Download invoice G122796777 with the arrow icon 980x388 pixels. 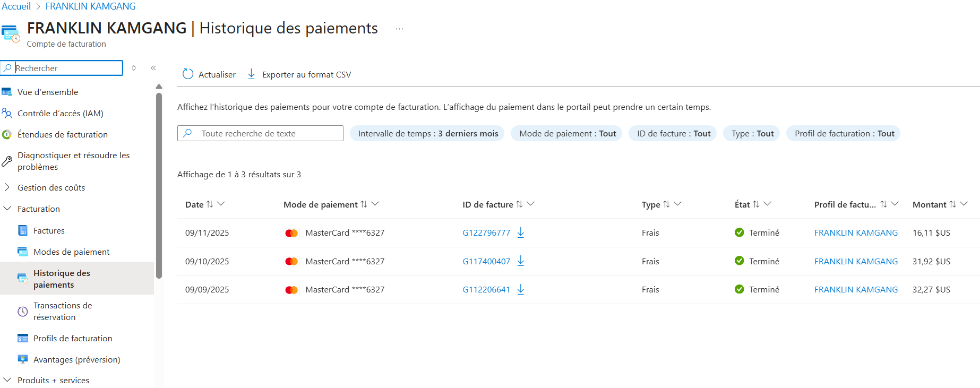pos(521,232)
